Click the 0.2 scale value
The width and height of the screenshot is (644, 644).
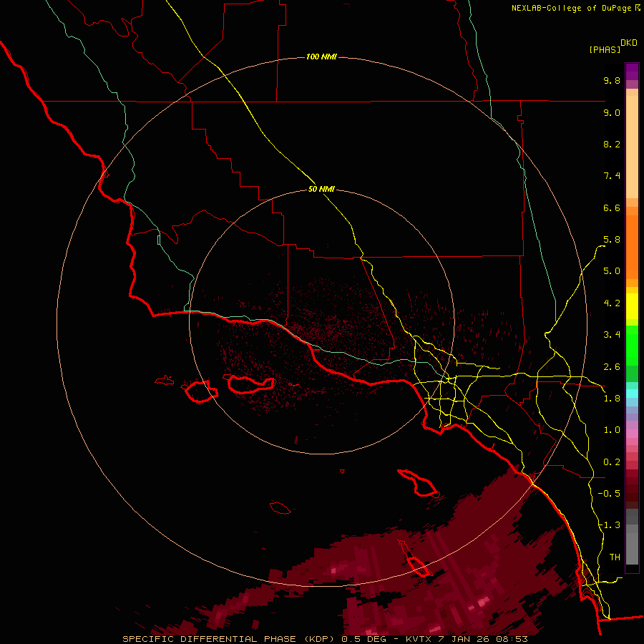pos(612,462)
